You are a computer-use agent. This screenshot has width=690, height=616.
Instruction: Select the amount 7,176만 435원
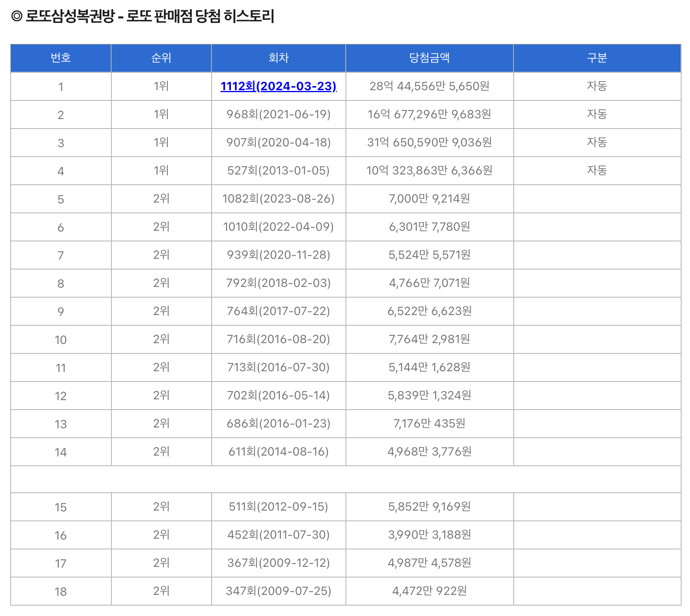429,424
